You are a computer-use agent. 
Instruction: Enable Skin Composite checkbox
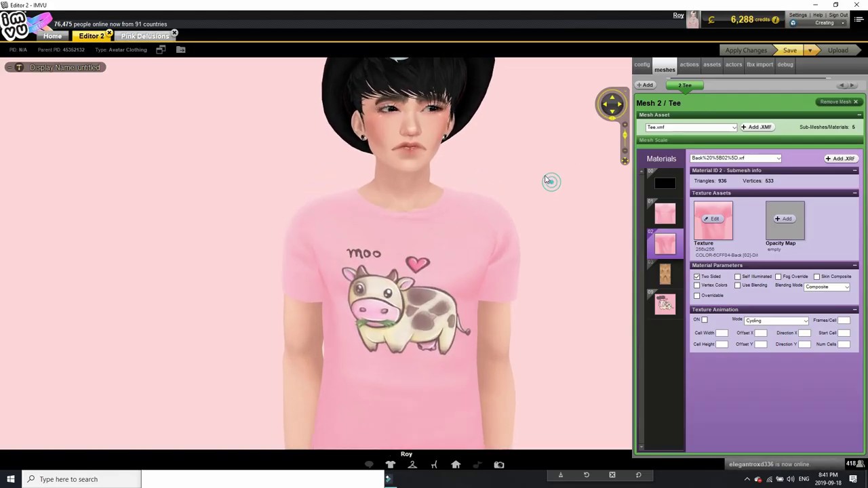(816, 277)
